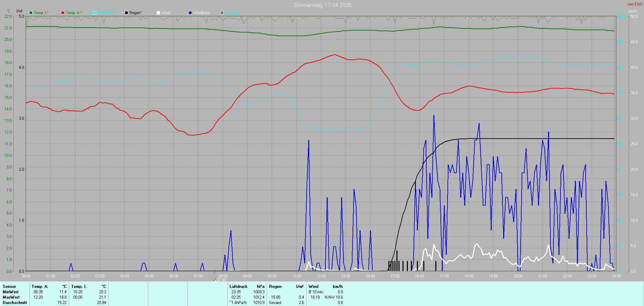Screen dimensions: 644x306
Task: Click the yellow 07:40 time marker
Action: tap(214, 279)
